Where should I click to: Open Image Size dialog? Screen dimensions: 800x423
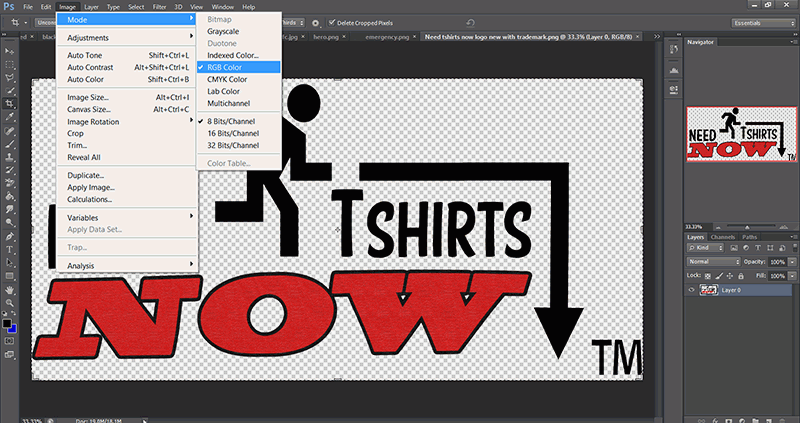coord(88,97)
